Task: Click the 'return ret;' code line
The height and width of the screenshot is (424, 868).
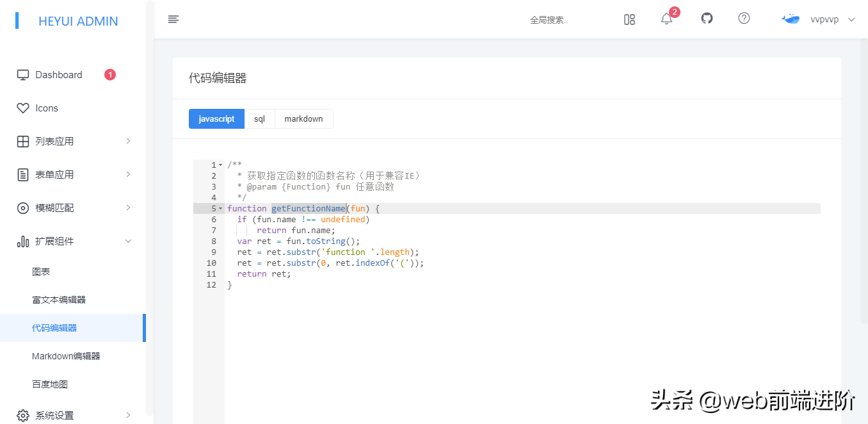Action: pos(264,274)
